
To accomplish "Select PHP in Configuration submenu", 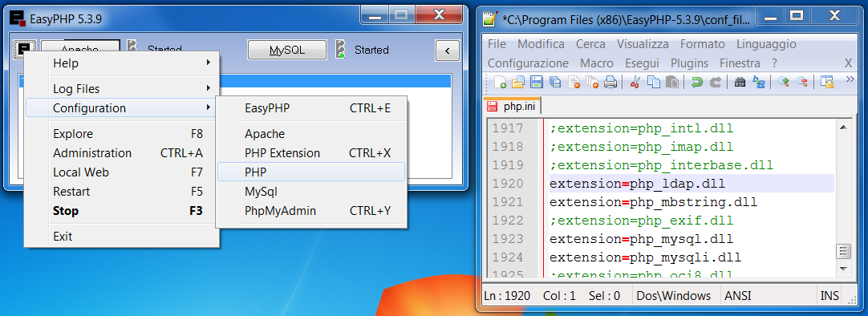I will click(311, 172).
